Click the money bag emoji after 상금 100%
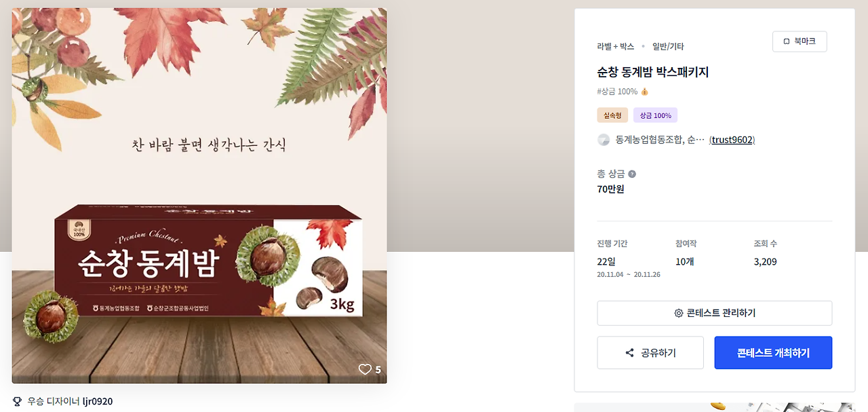Screen dimensions: 868x412 tap(644, 92)
